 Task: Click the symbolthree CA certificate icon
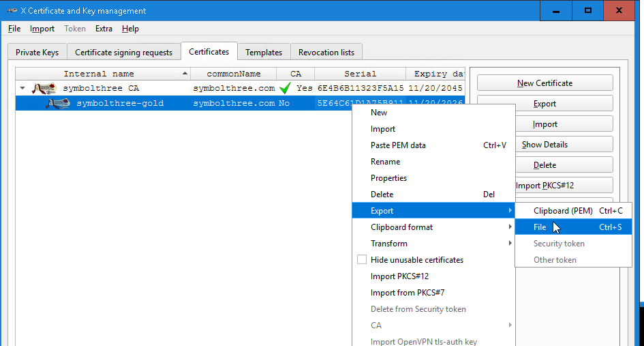point(44,88)
